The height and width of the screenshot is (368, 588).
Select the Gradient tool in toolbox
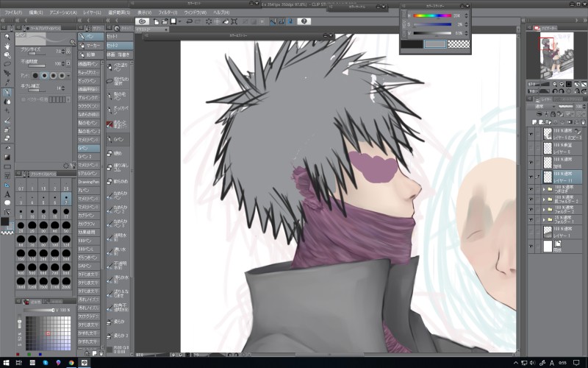point(7,157)
